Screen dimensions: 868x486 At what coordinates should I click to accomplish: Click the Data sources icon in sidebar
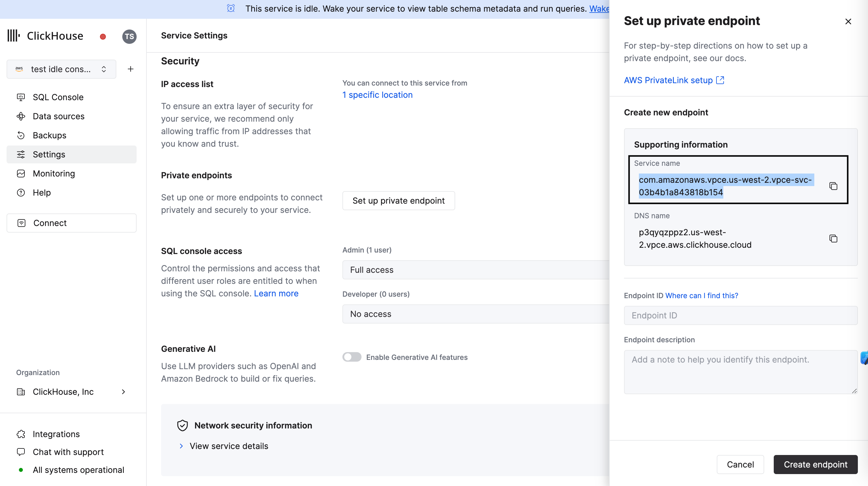[x=21, y=116]
